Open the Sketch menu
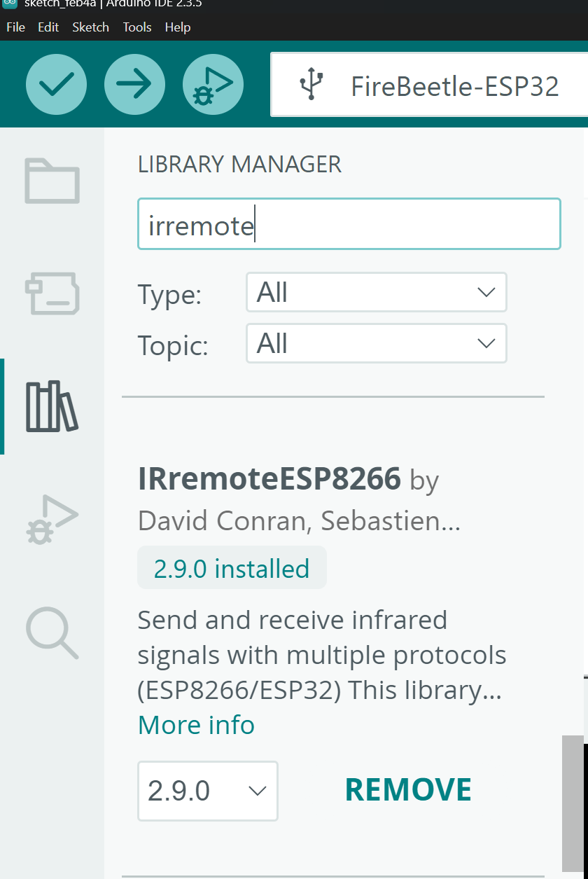Viewport: 588px width, 879px height. tap(90, 27)
